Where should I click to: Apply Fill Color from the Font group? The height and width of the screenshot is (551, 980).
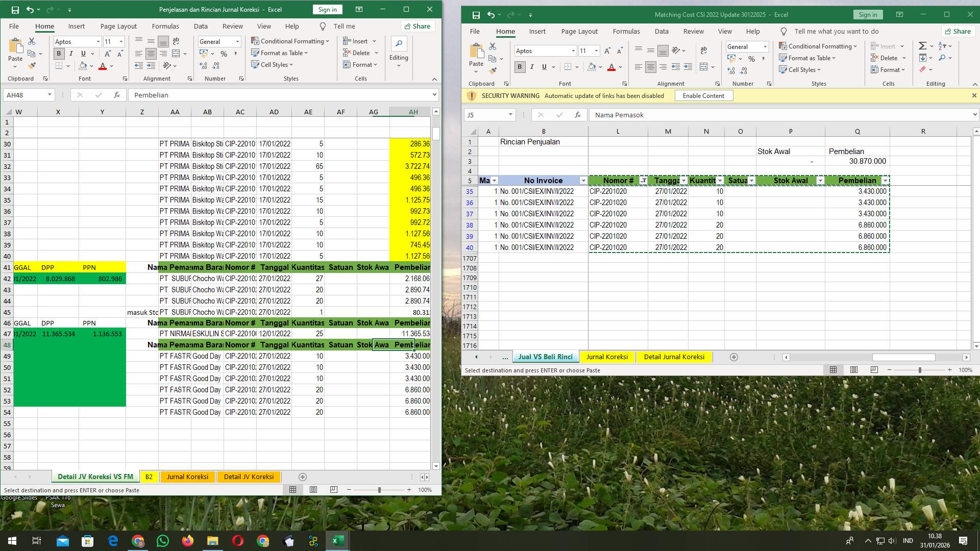click(x=83, y=66)
